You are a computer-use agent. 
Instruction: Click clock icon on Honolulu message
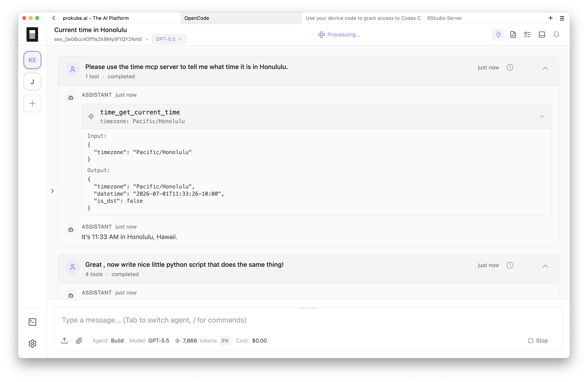coord(510,68)
